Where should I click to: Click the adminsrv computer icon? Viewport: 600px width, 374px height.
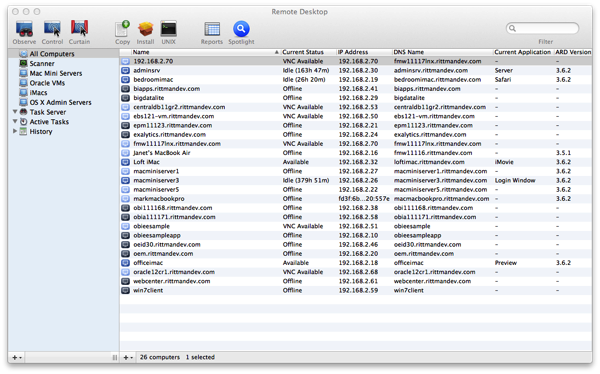pos(125,70)
